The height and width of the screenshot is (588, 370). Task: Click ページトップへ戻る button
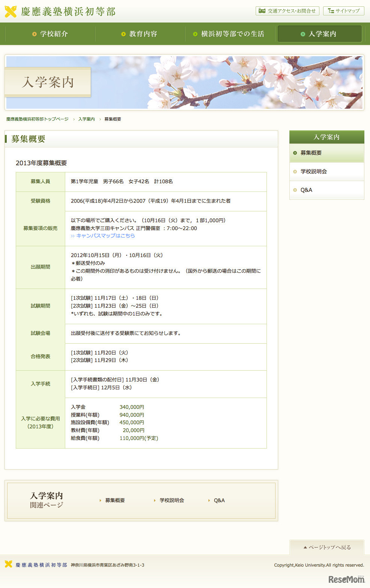pyautogui.click(x=327, y=548)
